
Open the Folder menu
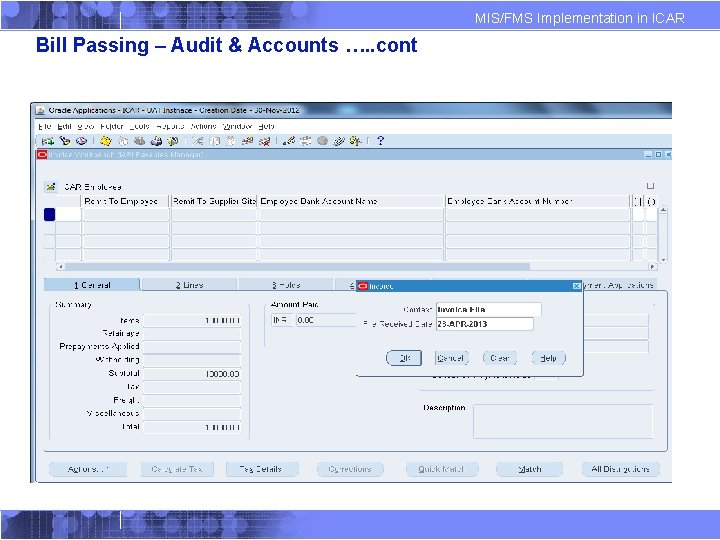pyautogui.click(x=112, y=126)
